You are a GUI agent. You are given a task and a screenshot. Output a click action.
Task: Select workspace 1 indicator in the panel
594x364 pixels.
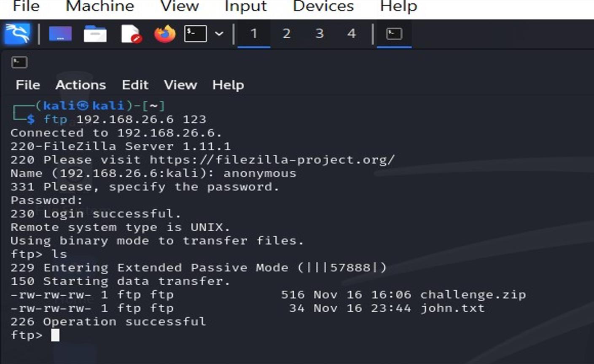(253, 34)
